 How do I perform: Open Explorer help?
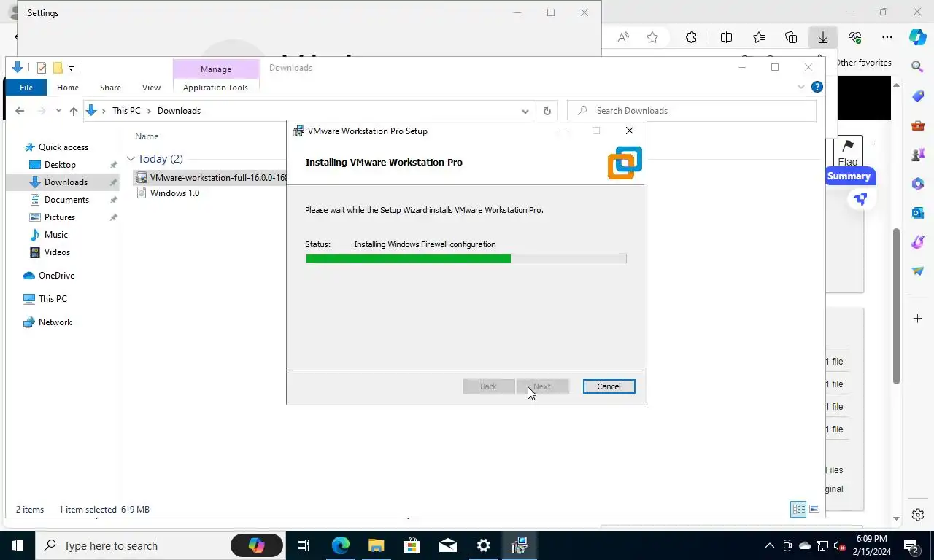817,87
